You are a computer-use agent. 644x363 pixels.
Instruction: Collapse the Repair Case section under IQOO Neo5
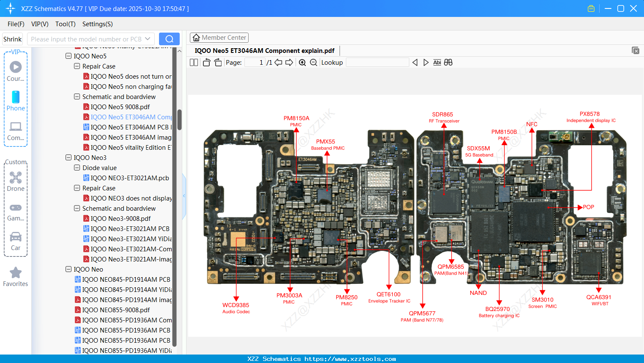pos(77,66)
